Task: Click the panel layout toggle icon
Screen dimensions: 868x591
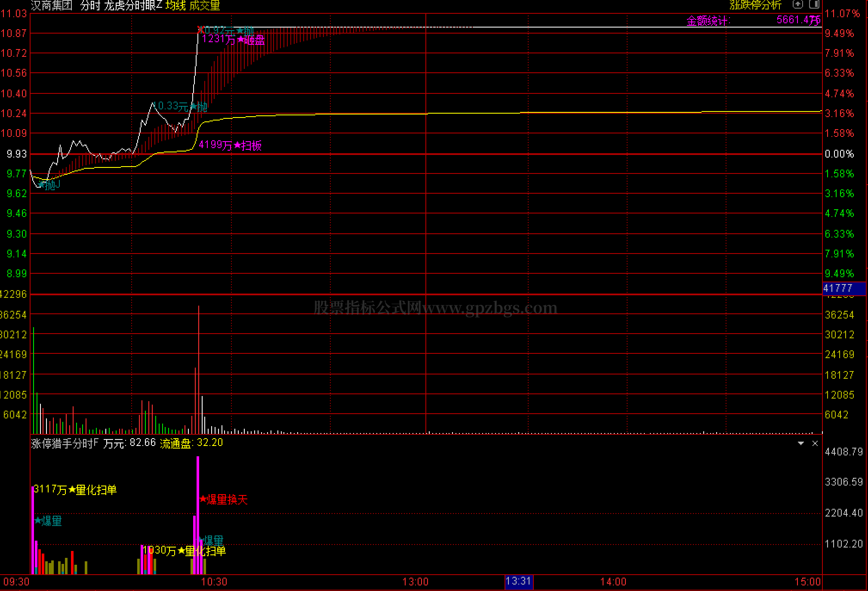Action: pos(814,4)
